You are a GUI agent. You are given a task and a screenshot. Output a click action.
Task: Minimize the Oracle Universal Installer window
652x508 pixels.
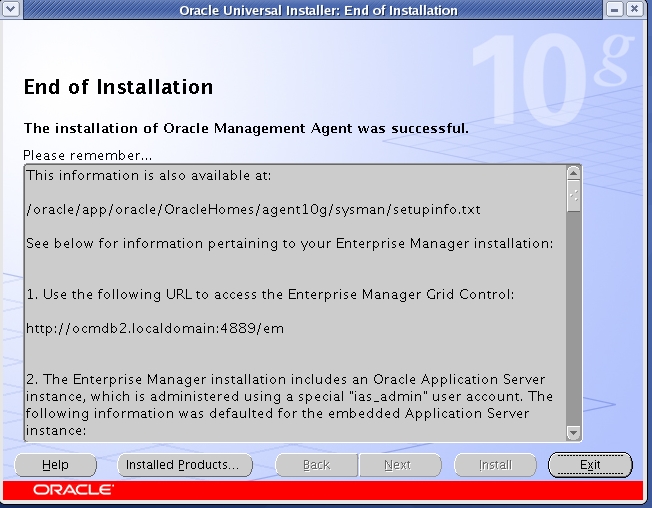615,9
